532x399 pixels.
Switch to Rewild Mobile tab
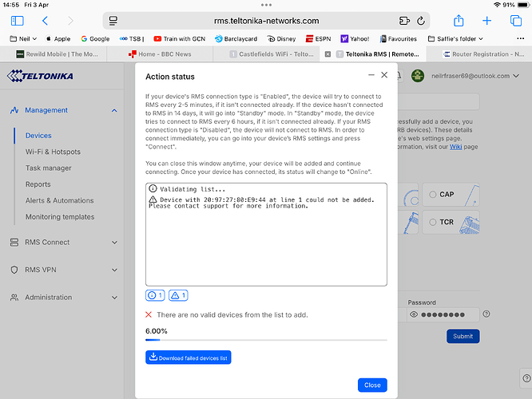(57, 54)
